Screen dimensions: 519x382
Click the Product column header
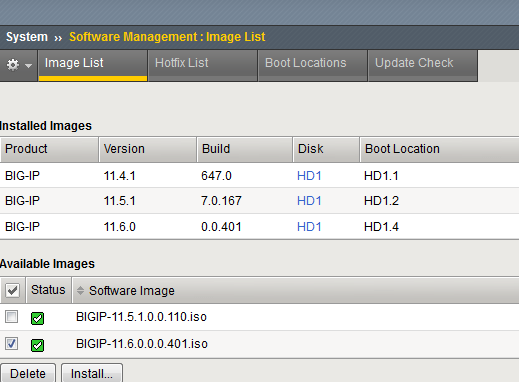(x=49, y=149)
